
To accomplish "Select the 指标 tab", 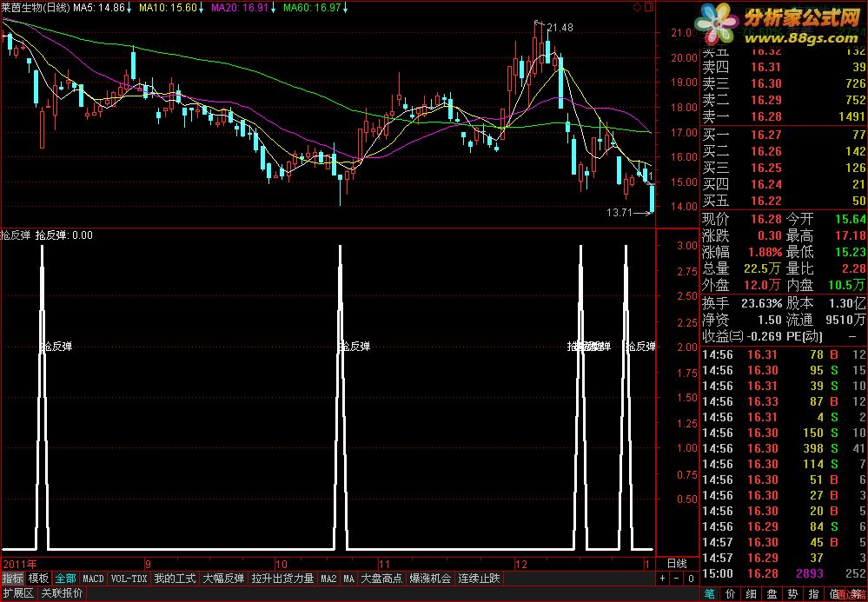I will click(x=13, y=579).
